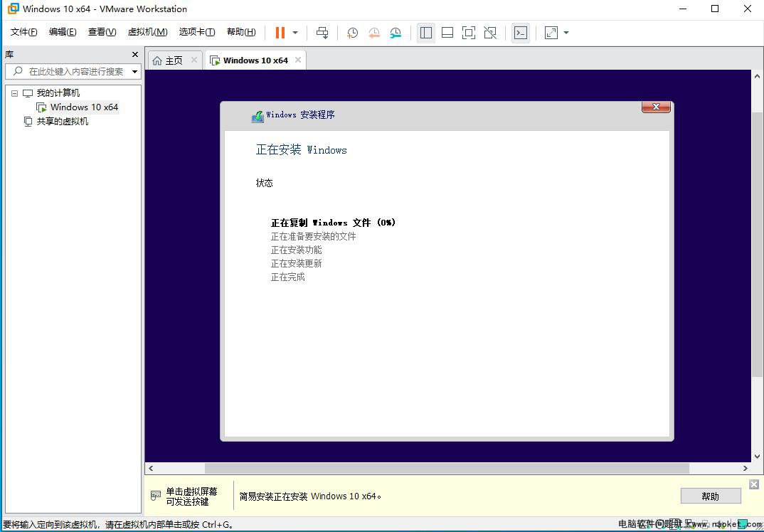Click the 简易安装正在安装 Windows 10 x64 message
Viewport: 764px width, 532px height.
tap(310, 496)
